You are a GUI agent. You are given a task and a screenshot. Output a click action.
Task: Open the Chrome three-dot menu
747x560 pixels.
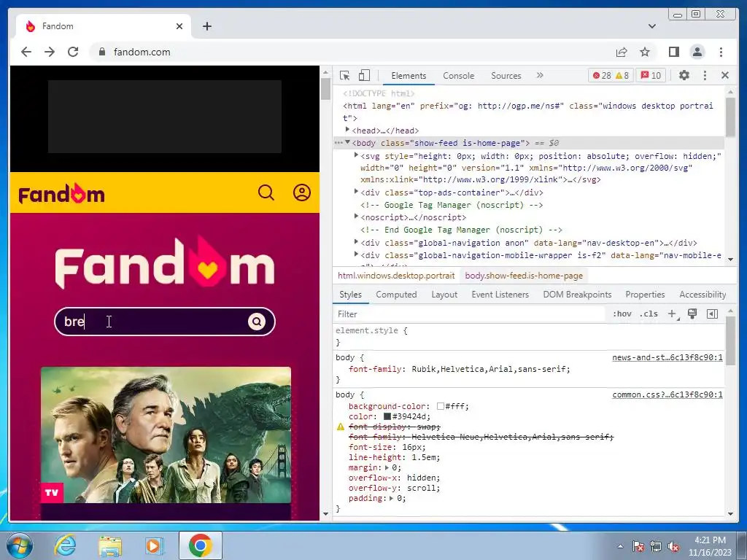pos(721,52)
